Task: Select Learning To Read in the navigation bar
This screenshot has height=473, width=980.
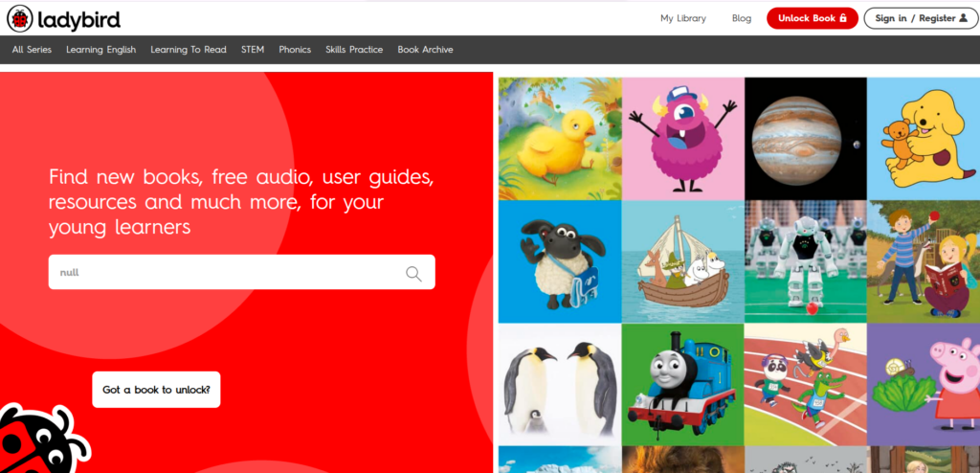Action: pyautogui.click(x=189, y=50)
